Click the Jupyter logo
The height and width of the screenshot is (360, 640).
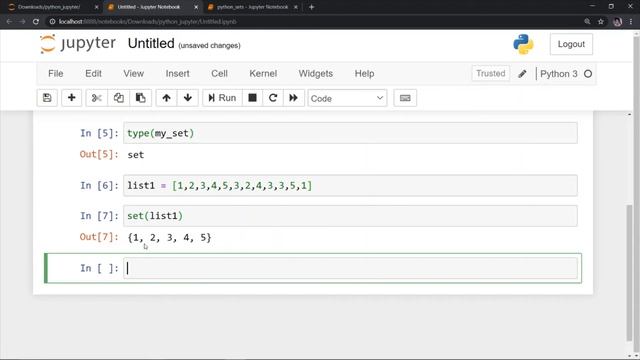coord(78,43)
